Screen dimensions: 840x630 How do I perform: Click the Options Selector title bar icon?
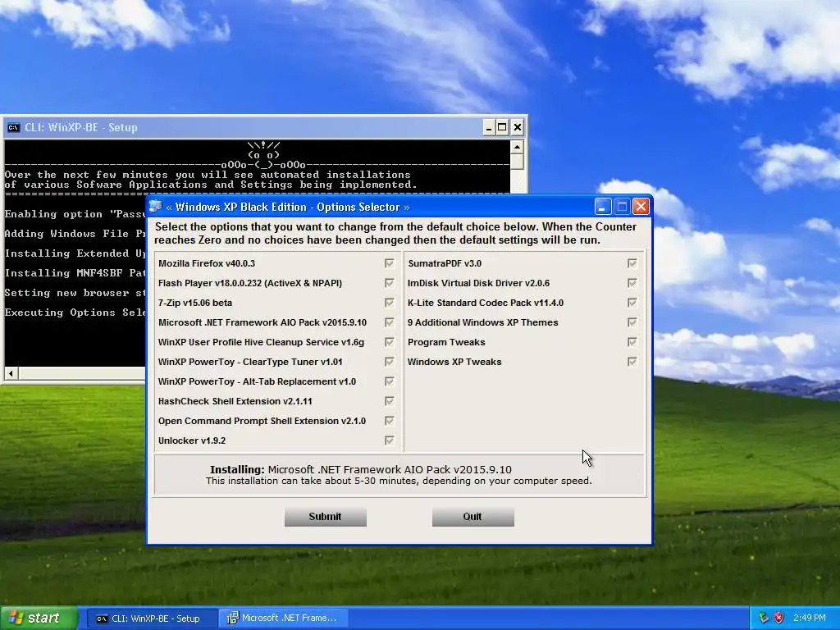156,206
